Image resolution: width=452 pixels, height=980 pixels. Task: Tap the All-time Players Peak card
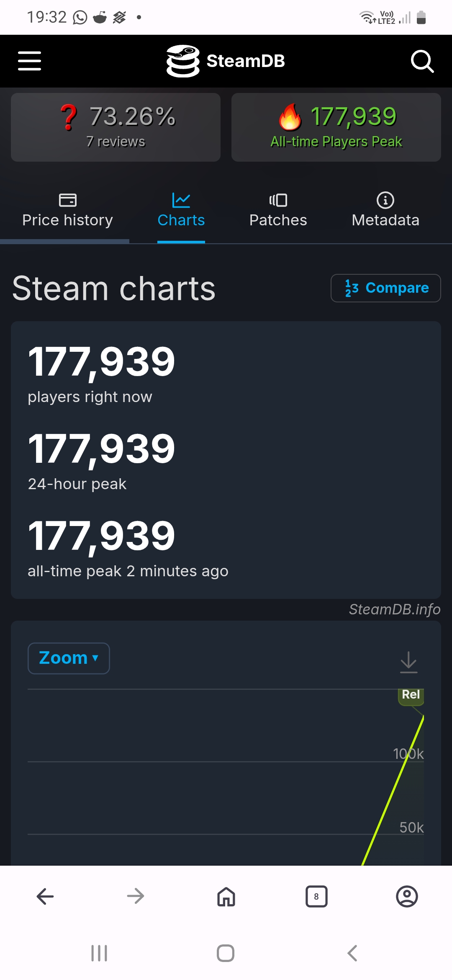336,127
